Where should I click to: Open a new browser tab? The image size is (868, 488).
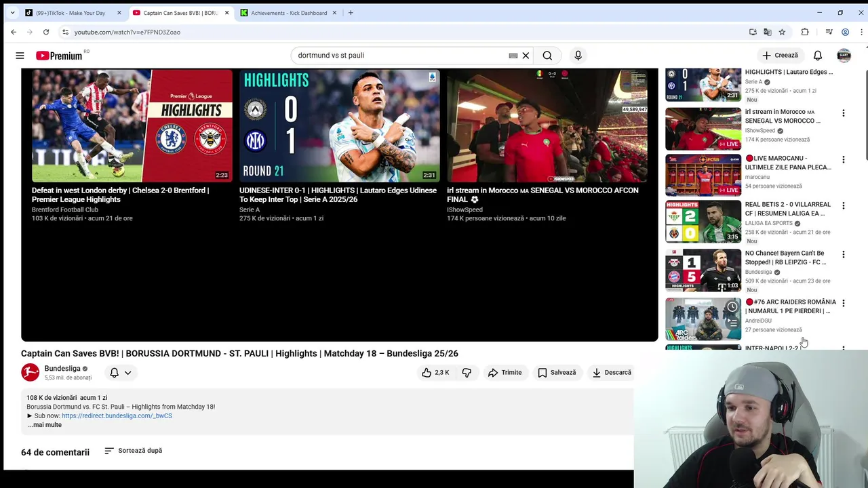(x=351, y=13)
